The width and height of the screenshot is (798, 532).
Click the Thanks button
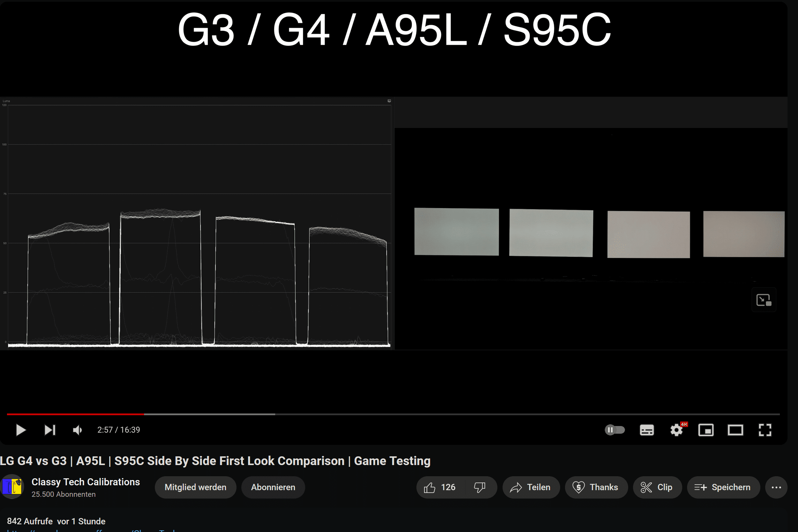tap(596, 487)
